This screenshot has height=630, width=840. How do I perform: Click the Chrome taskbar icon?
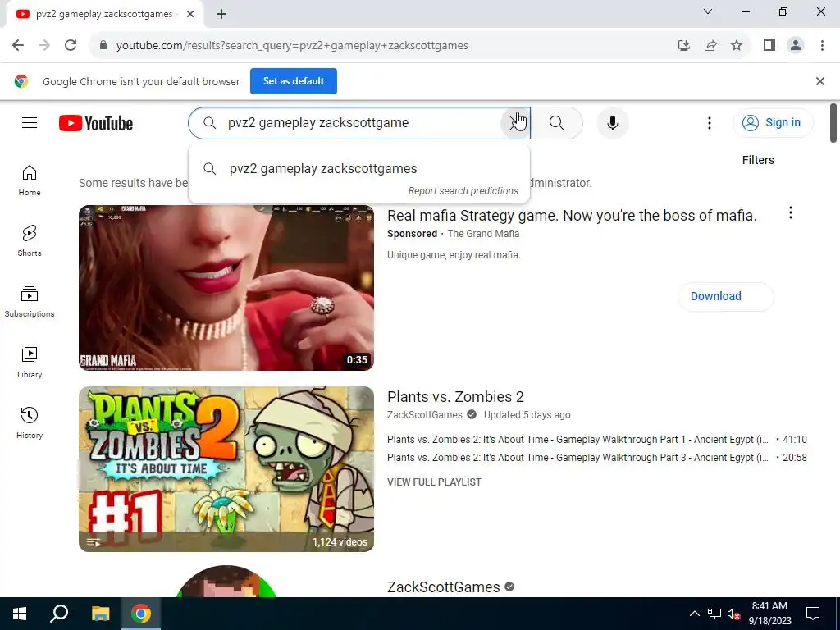pos(141,614)
